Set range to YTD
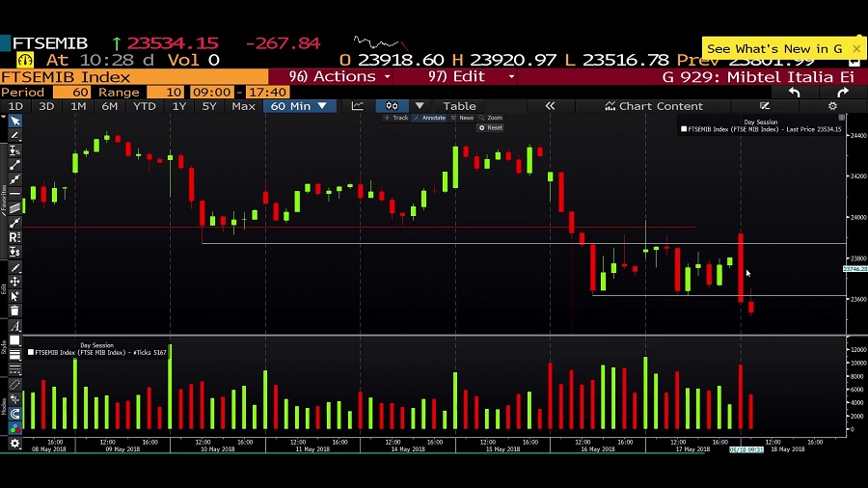Image resolution: width=868 pixels, height=488 pixels. (x=145, y=106)
